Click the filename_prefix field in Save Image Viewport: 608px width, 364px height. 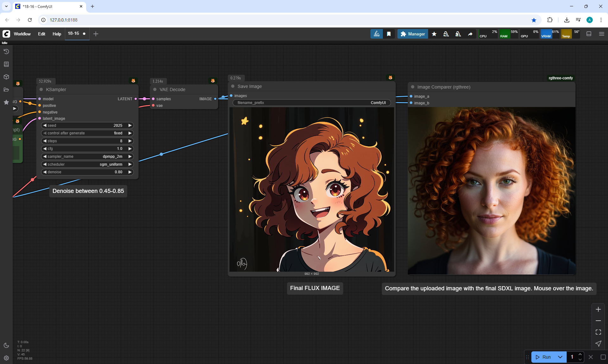[312, 103]
